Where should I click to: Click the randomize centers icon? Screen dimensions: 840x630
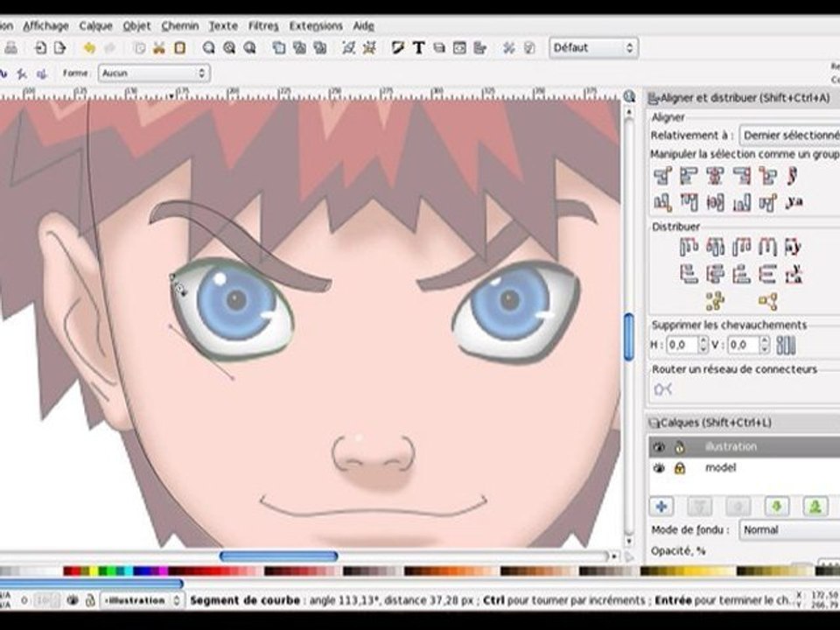click(x=715, y=302)
